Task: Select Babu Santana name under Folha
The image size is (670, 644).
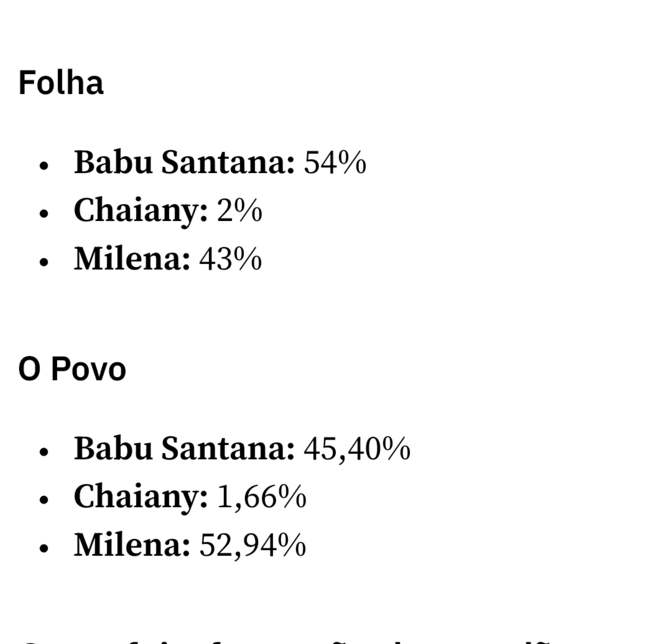Action: tap(184, 162)
